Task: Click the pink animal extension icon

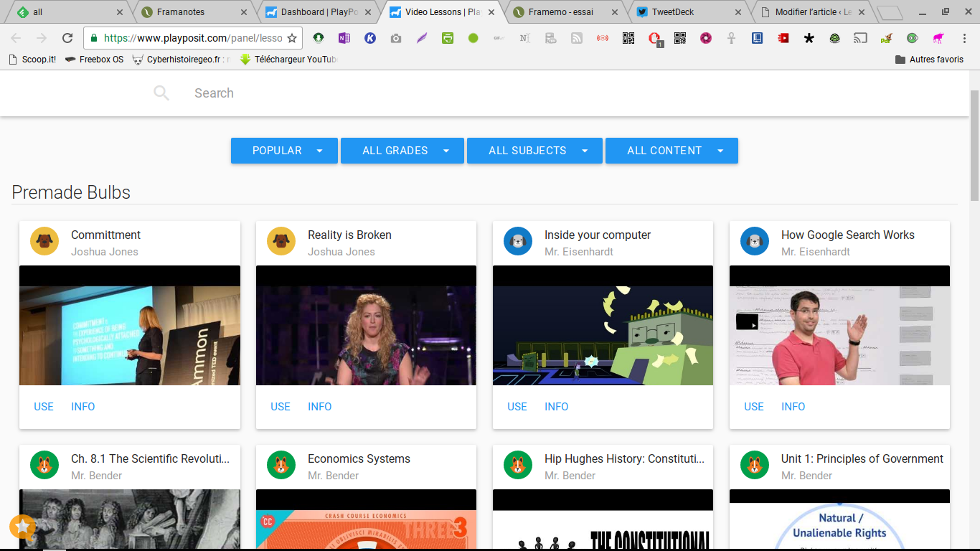Action: [938, 38]
